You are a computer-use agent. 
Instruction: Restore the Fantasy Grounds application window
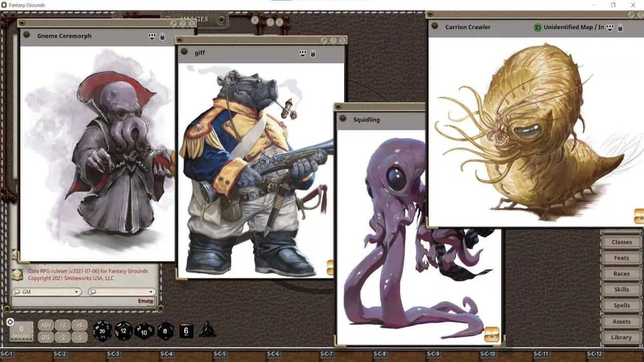pyautogui.click(x=613, y=5)
